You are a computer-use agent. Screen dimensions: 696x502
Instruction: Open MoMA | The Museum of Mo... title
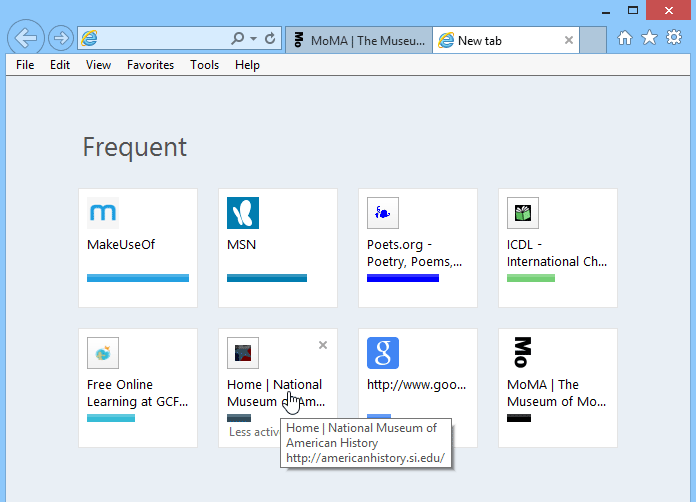click(556, 393)
